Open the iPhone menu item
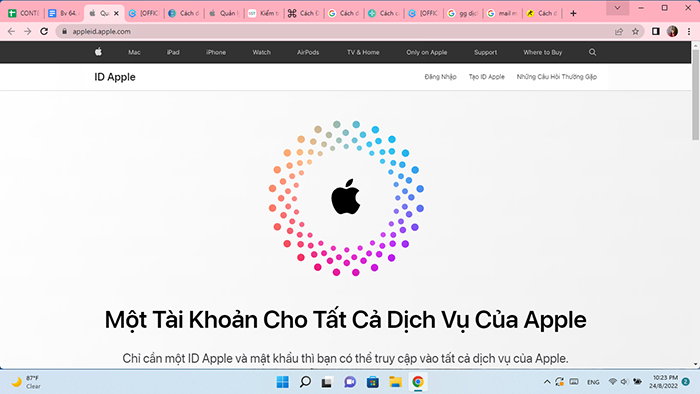700x394 pixels. point(216,52)
